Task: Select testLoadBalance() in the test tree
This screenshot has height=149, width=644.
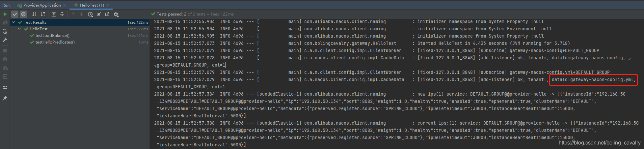Action: coord(52,35)
